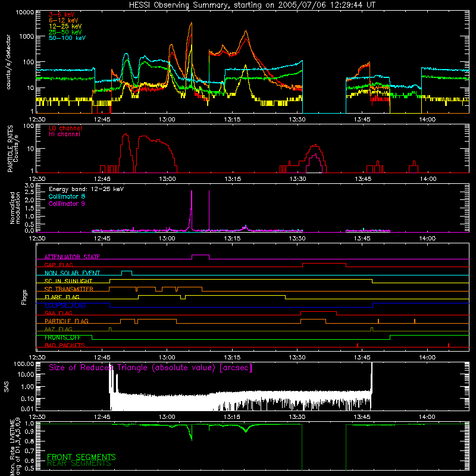Click the "PARTICLE RATES" axis label
Viewport: 476px width, 476px height.
(10, 149)
